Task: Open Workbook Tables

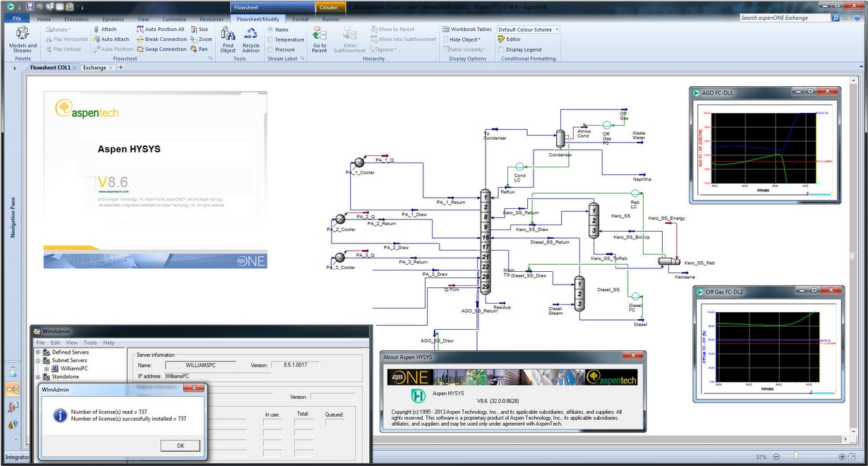Action: click(x=467, y=30)
